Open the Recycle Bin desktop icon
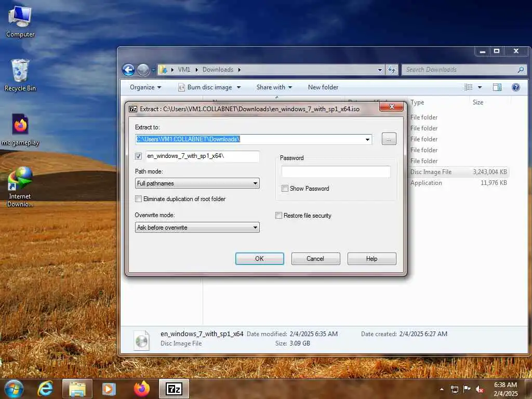Image resolution: width=532 pixels, height=399 pixels. [20, 75]
